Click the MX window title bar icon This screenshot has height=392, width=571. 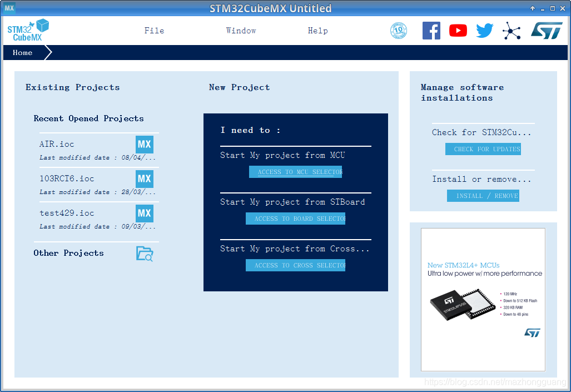click(9, 8)
